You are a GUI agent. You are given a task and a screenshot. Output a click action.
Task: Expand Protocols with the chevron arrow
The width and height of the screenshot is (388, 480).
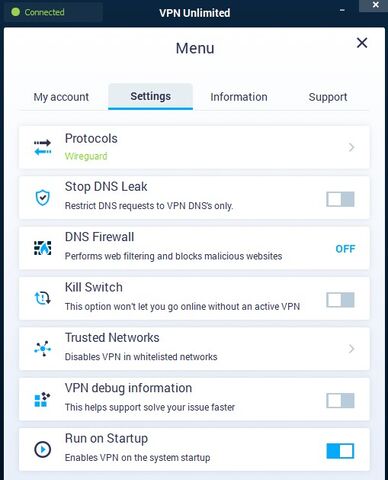[351, 147]
